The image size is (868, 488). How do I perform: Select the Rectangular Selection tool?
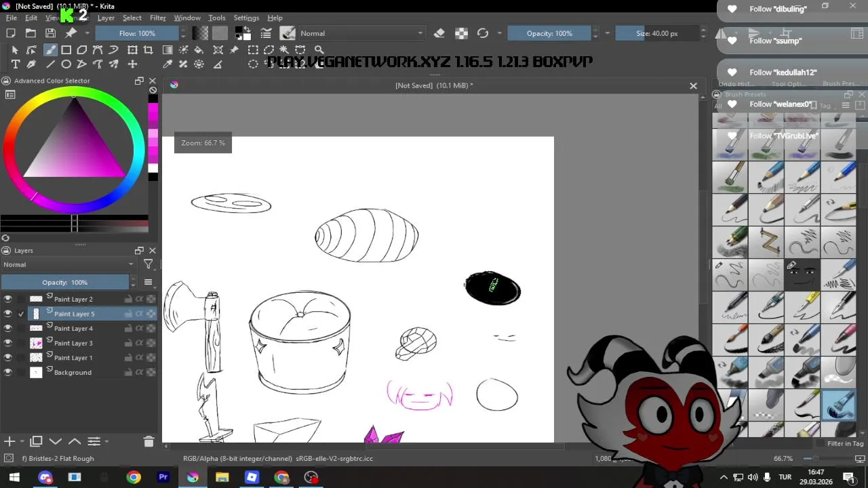point(253,49)
